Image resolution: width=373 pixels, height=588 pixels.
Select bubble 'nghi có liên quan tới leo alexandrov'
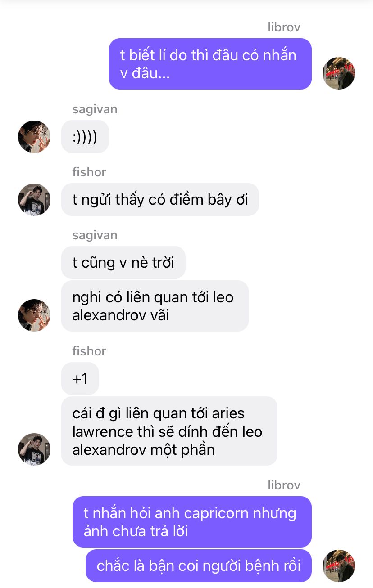(x=155, y=306)
